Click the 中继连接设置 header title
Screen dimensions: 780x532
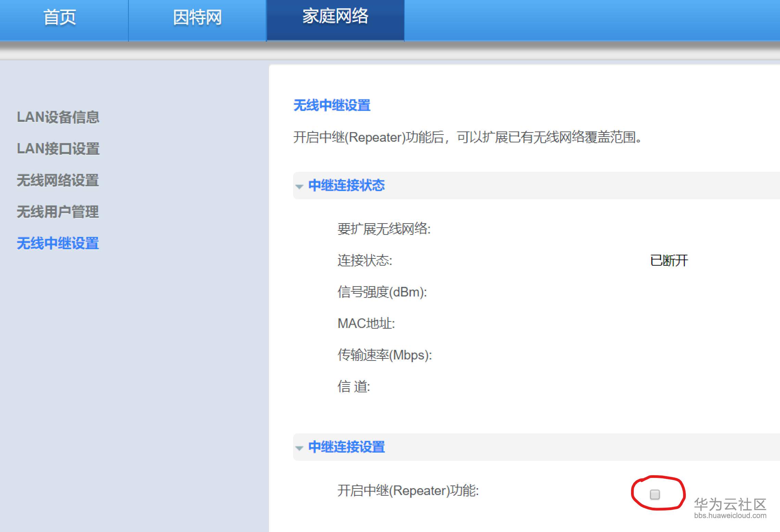coord(347,447)
